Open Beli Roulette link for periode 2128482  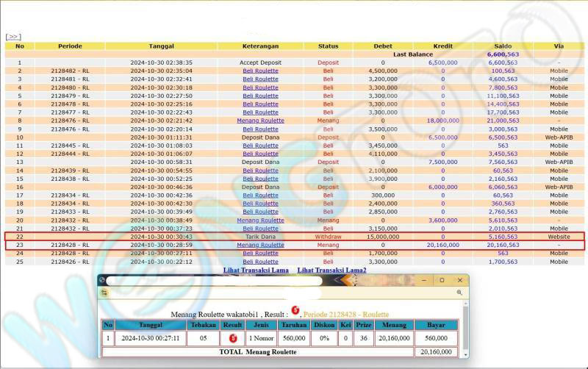[260, 71]
